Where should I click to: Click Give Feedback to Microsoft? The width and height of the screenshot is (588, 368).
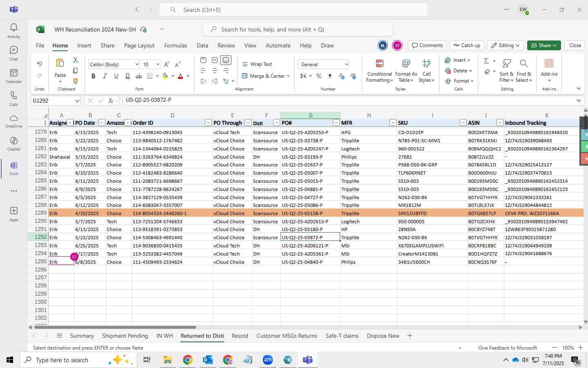tap(508, 348)
